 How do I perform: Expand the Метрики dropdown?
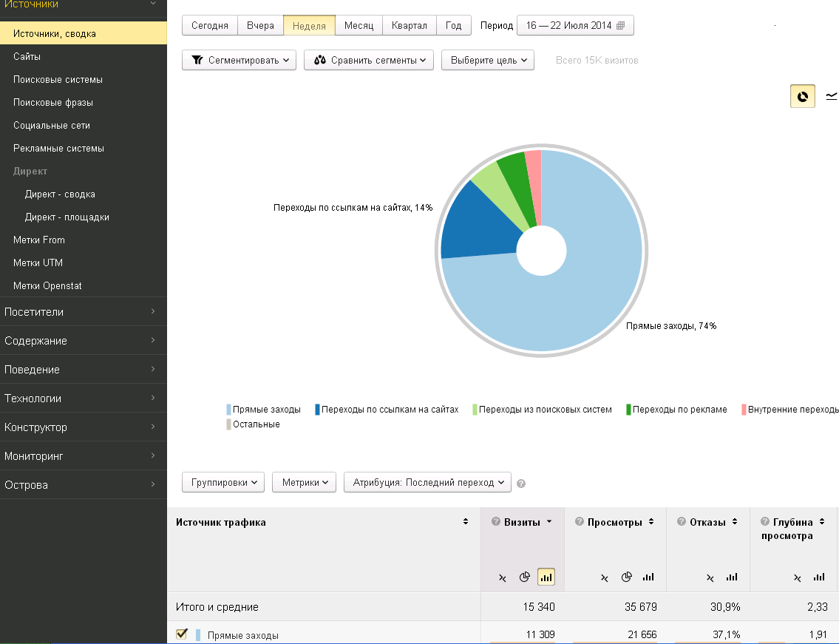305,483
